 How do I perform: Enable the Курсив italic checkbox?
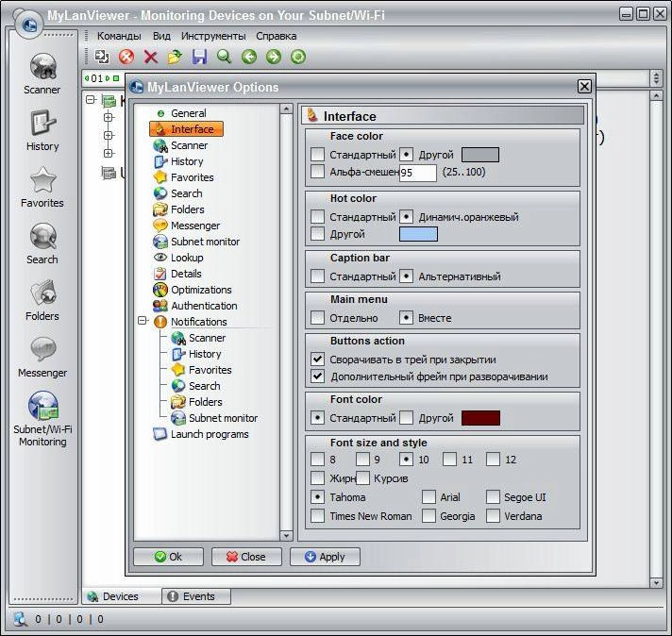[362, 477]
